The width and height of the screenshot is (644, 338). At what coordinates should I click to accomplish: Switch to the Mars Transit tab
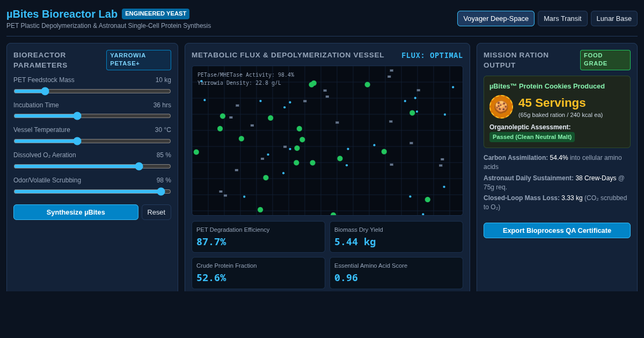[562, 18]
